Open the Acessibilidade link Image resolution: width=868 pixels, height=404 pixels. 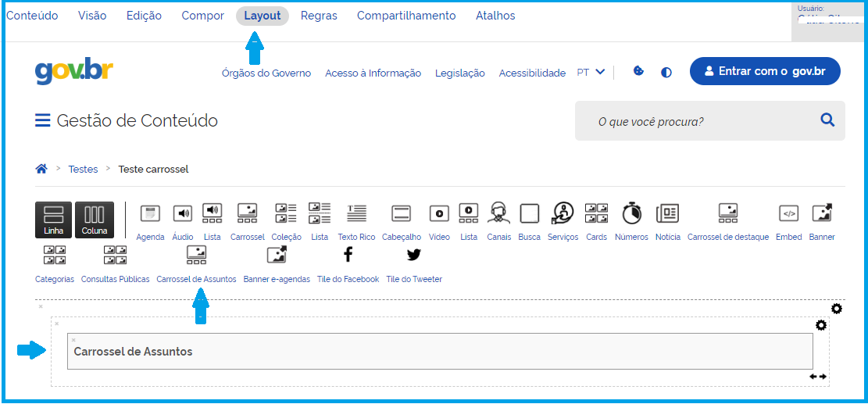click(x=532, y=73)
